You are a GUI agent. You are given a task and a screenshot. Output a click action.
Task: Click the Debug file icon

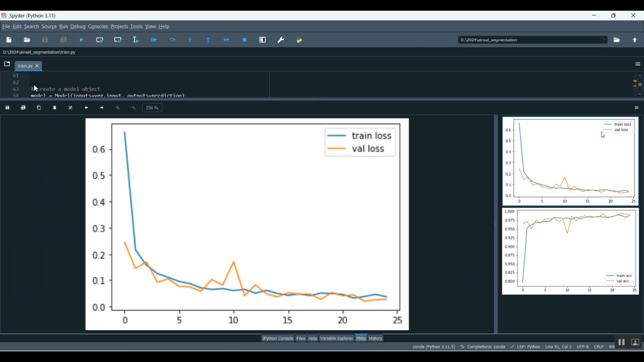tap(154, 40)
